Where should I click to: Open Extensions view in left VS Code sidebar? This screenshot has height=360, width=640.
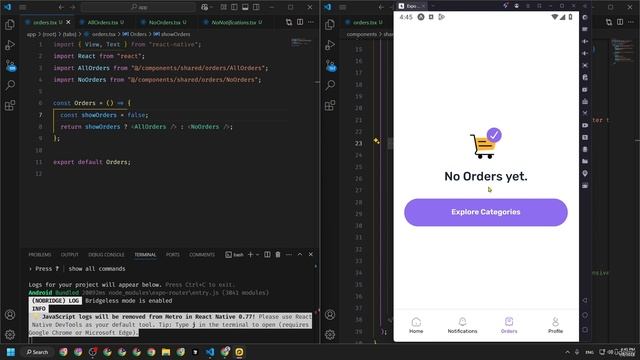pos(10,105)
